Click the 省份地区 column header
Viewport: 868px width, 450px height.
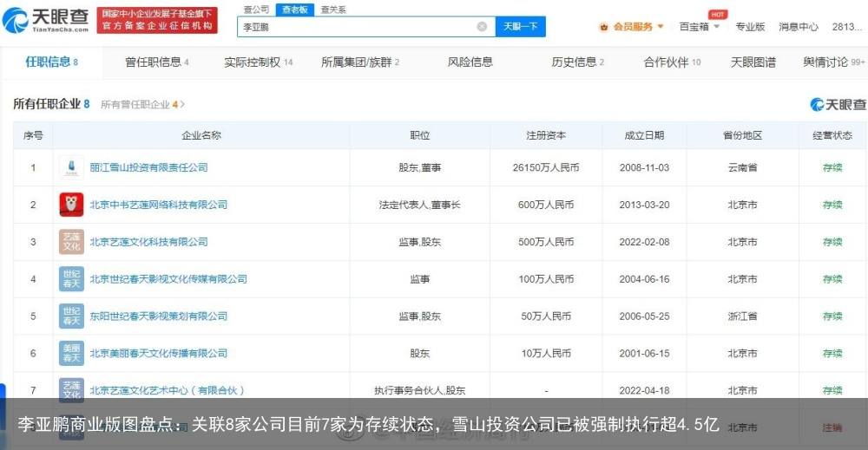(742, 135)
